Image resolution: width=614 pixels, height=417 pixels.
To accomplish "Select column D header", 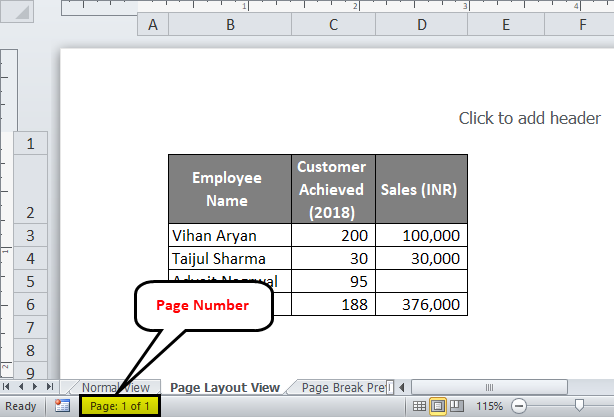I will tap(421, 25).
